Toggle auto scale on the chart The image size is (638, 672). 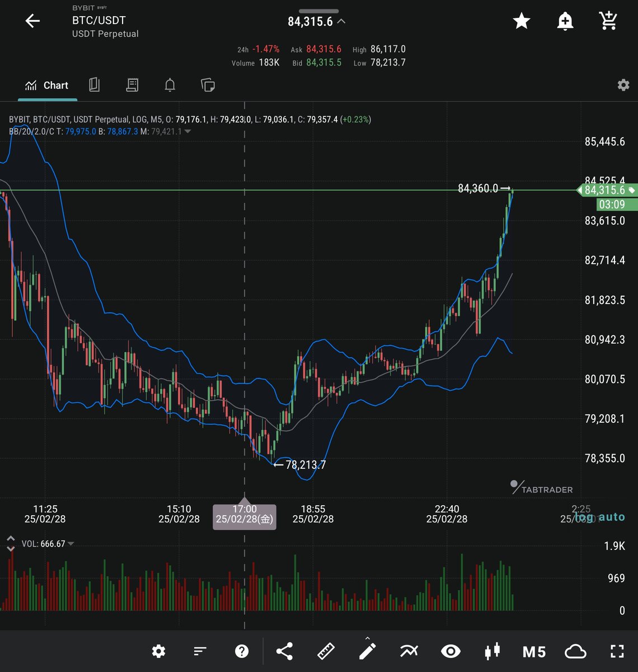(x=611, y=517)
